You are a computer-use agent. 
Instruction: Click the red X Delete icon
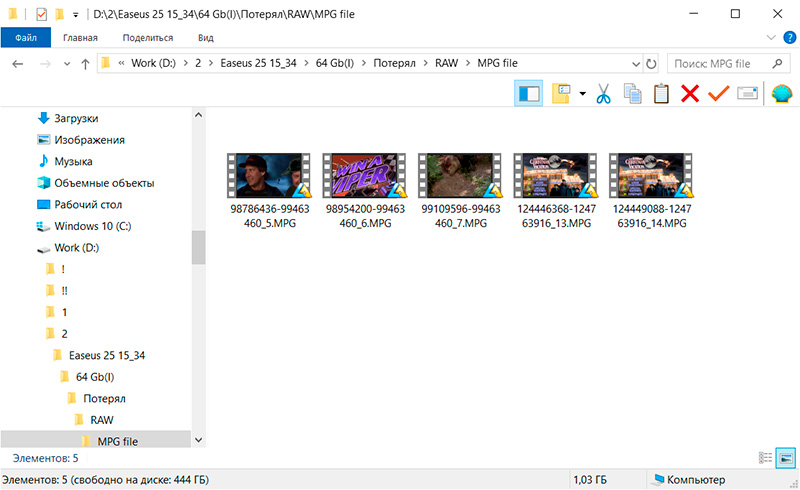[x=689, y=94]
